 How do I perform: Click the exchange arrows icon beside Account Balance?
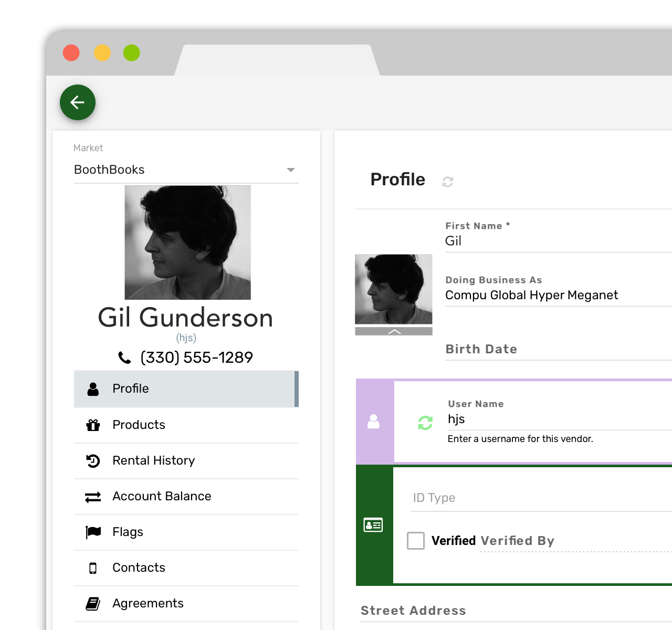[93, 497]
